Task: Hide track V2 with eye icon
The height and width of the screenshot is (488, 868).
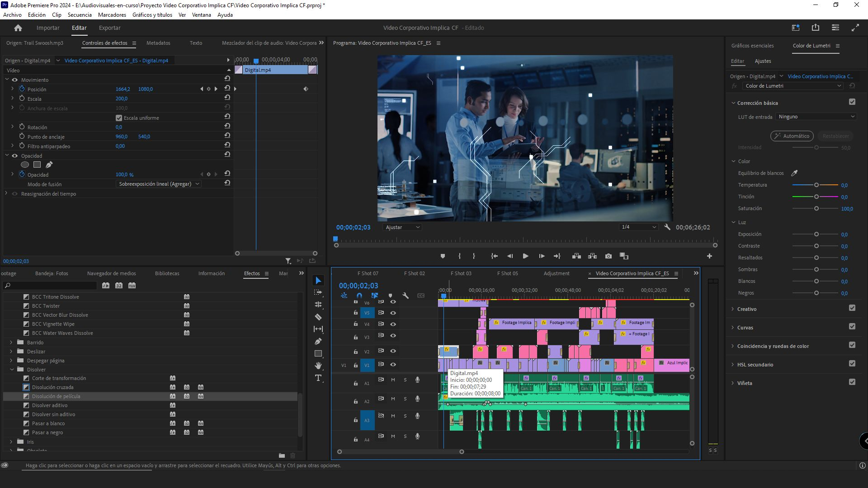Action: point(393,351)
